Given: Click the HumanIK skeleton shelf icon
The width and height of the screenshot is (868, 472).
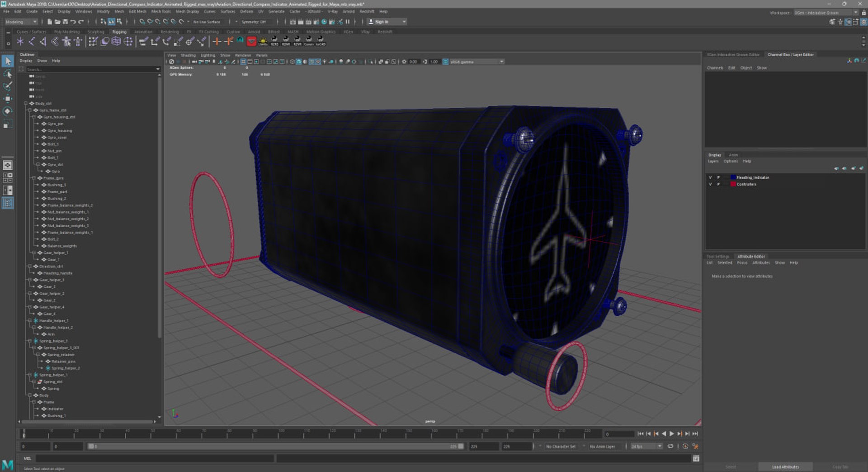Looking at the screenshot, I should (78, 42).
